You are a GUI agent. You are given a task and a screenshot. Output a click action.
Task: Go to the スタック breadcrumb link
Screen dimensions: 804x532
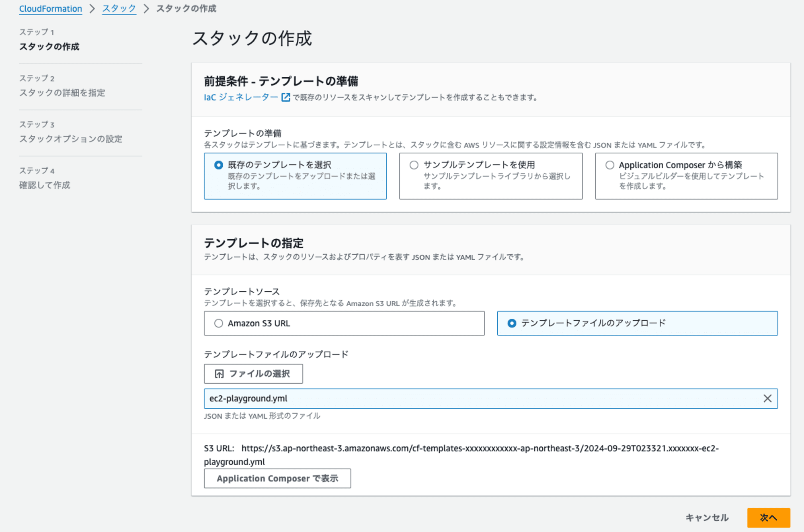[119, 8]
